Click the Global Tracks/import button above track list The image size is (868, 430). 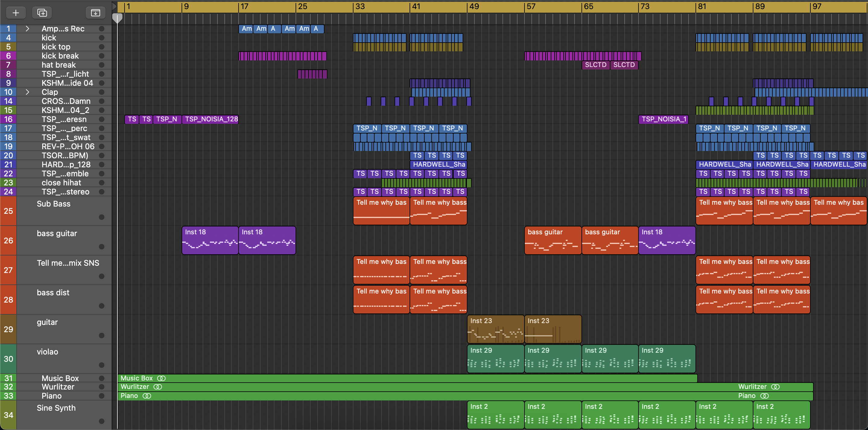pos(95,13)
